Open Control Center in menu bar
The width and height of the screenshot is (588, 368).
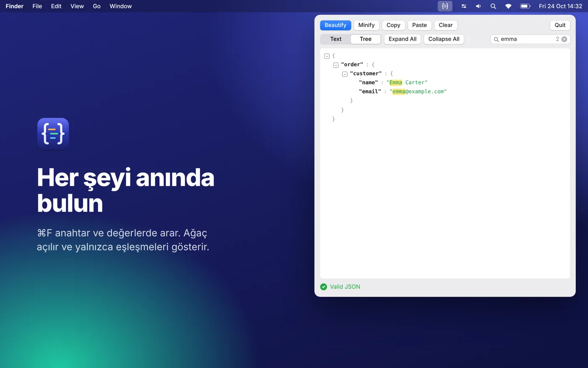[x=464, y=6]
